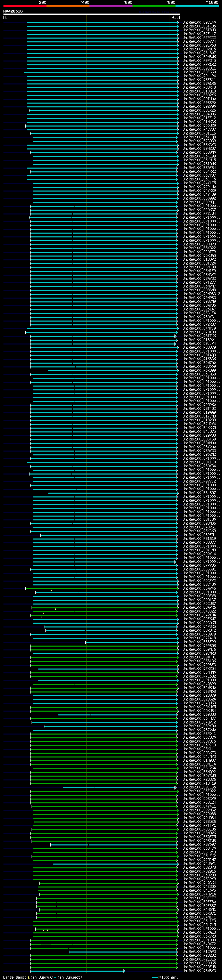
Task: Select the UniRef100_Q8LB07 label
Action: (x=199, y=53)
